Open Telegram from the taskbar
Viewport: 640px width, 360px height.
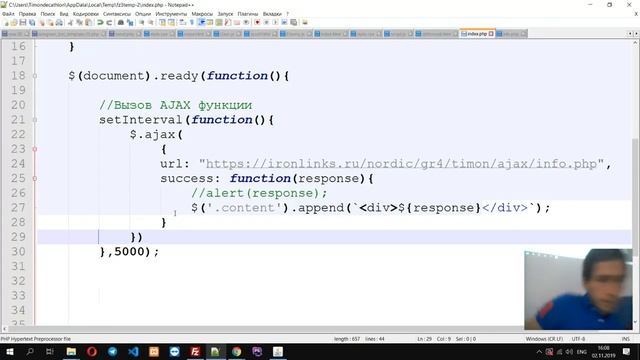point(113,352)
